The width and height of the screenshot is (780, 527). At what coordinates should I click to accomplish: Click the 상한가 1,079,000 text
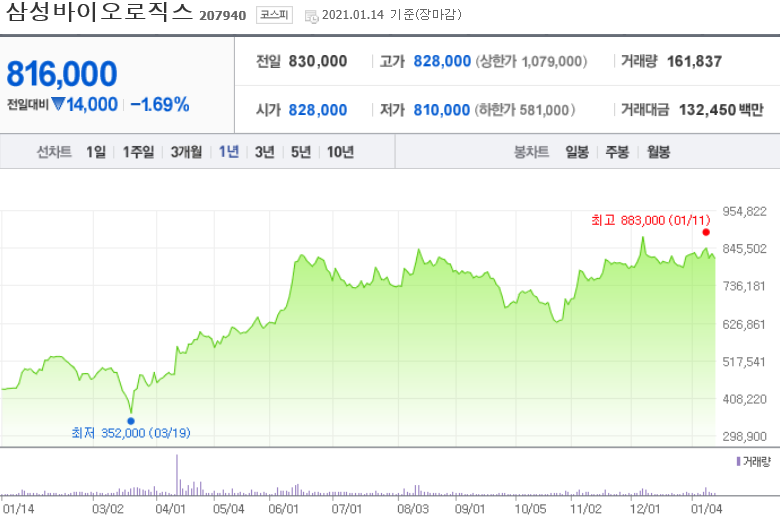pos(531,61)
